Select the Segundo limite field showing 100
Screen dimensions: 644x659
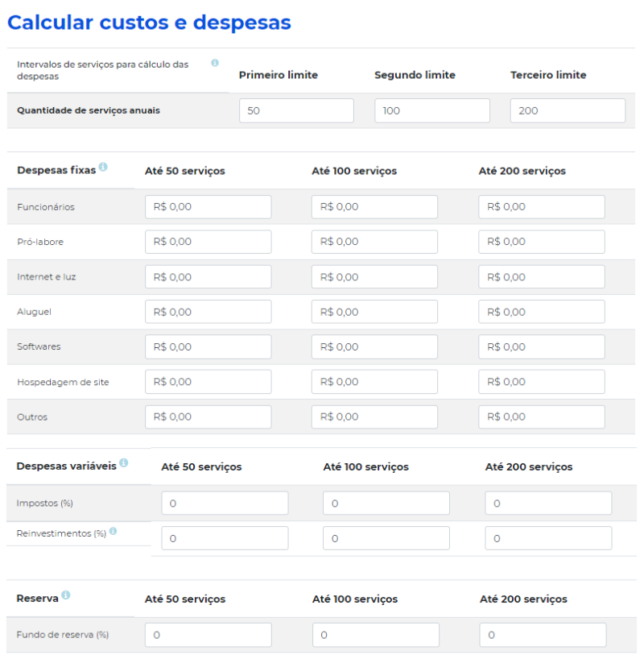click(432, 110)
